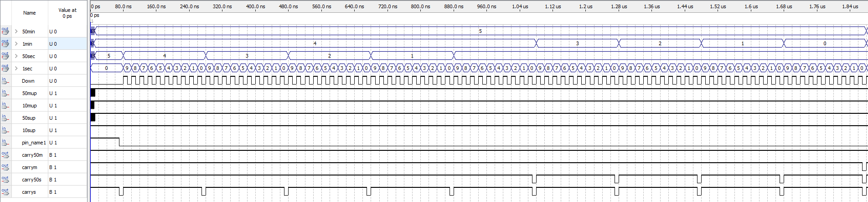Viewport: 868px width, 202px height.
Task: Select the 10mup signal name
Action: tap(29, 106)
